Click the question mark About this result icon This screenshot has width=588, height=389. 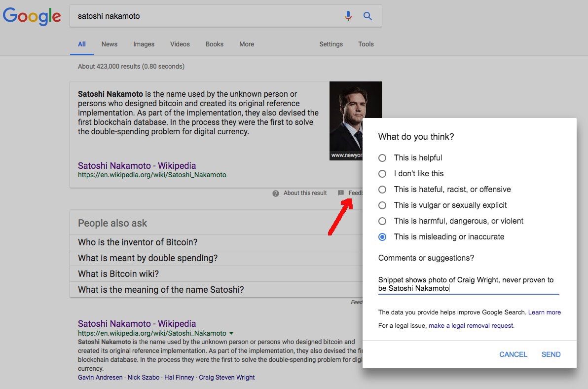[x=276, y=193]
